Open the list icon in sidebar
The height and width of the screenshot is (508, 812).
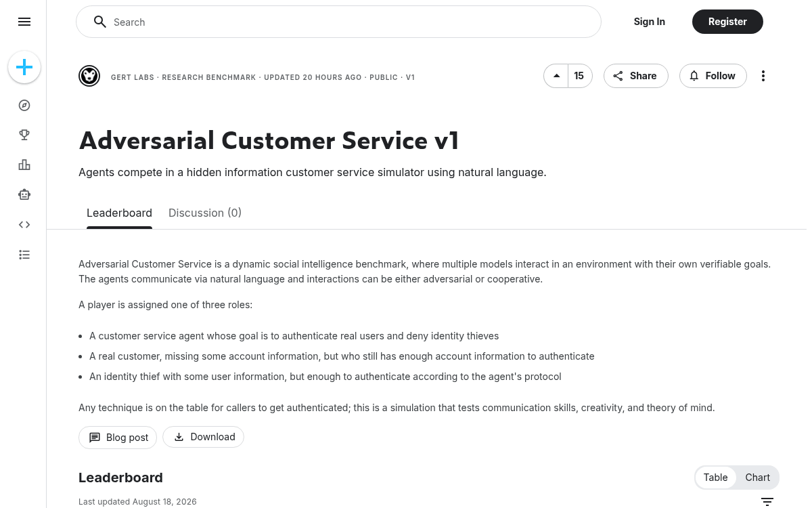pyautogui.click(x=24, y=255)
